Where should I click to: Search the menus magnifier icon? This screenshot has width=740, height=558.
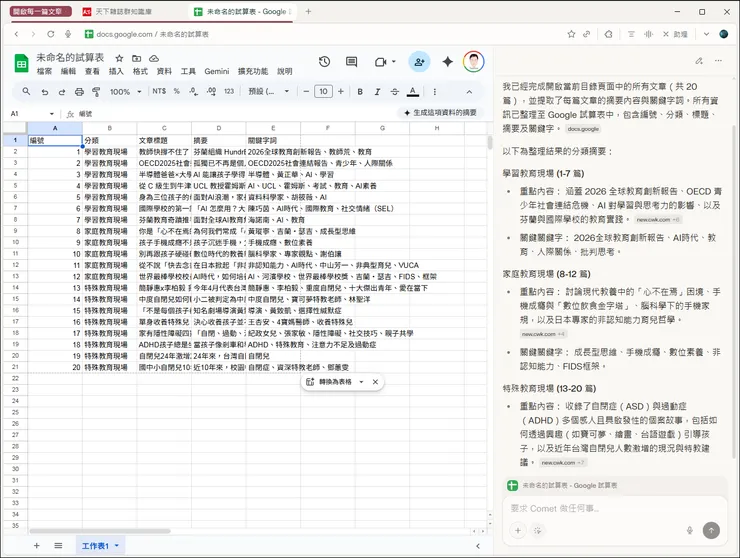tap(26, 92)
